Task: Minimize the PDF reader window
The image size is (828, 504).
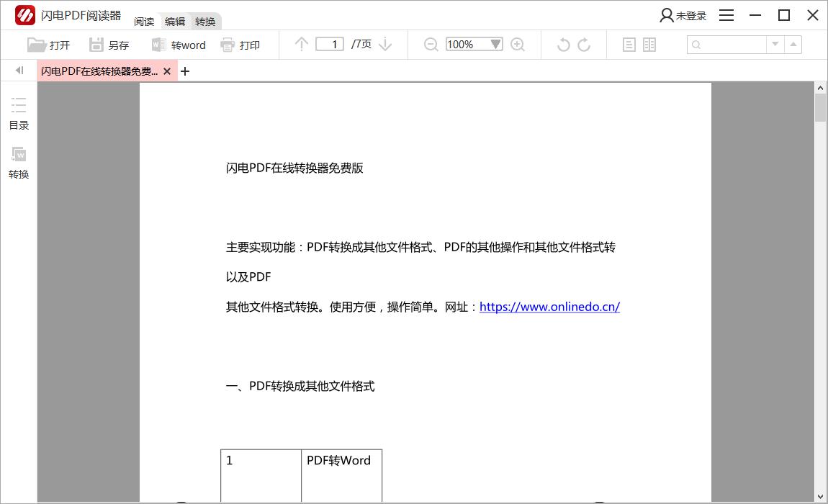Action: point(755,15)
